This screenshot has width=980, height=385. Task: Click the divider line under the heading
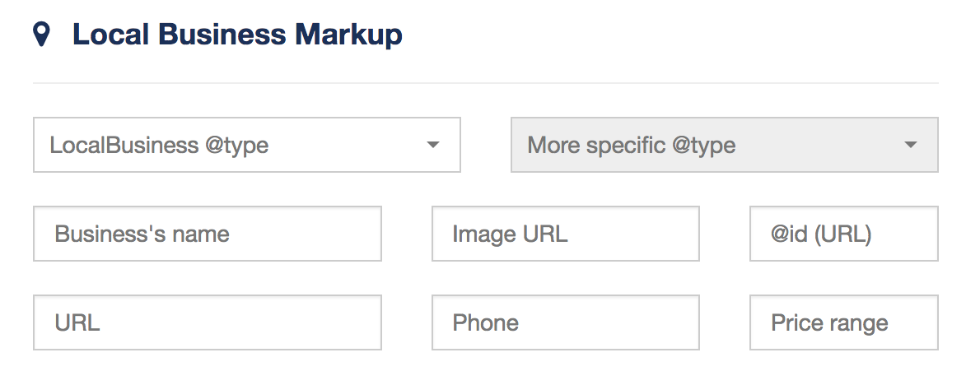point(486,82)
